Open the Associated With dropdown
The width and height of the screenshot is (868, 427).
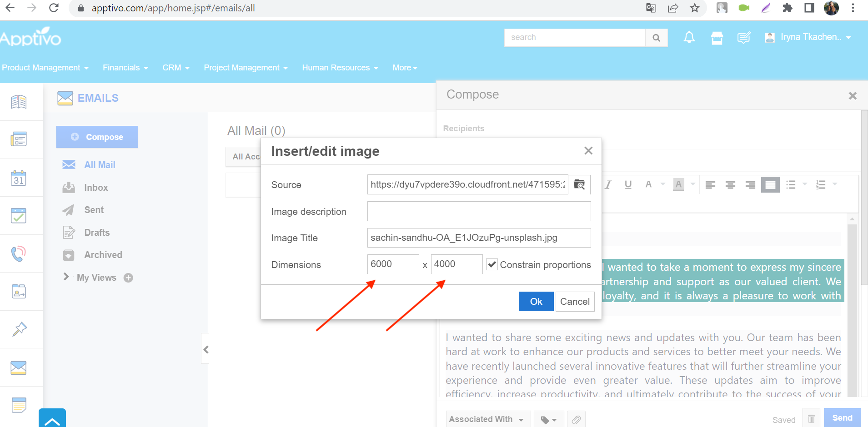coord(487,419)
